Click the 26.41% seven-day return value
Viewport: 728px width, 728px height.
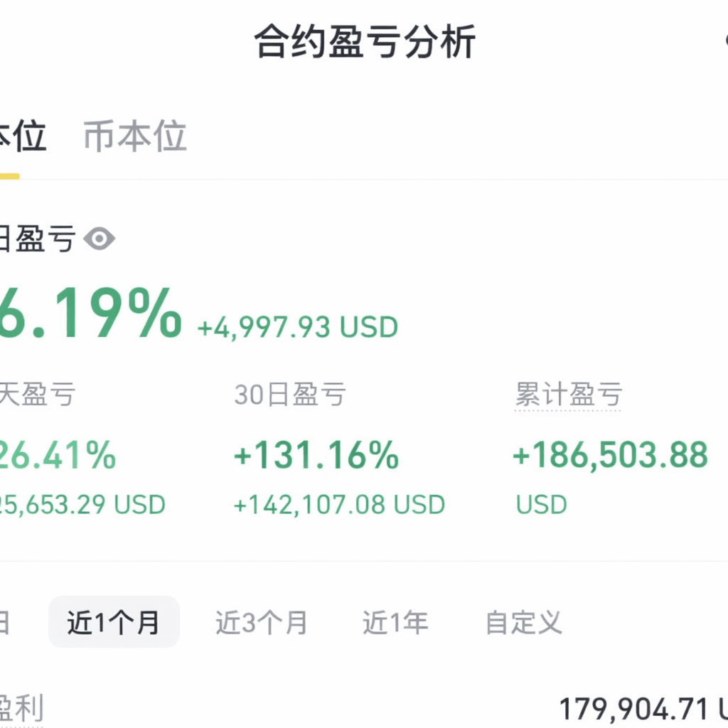point(58,455)
